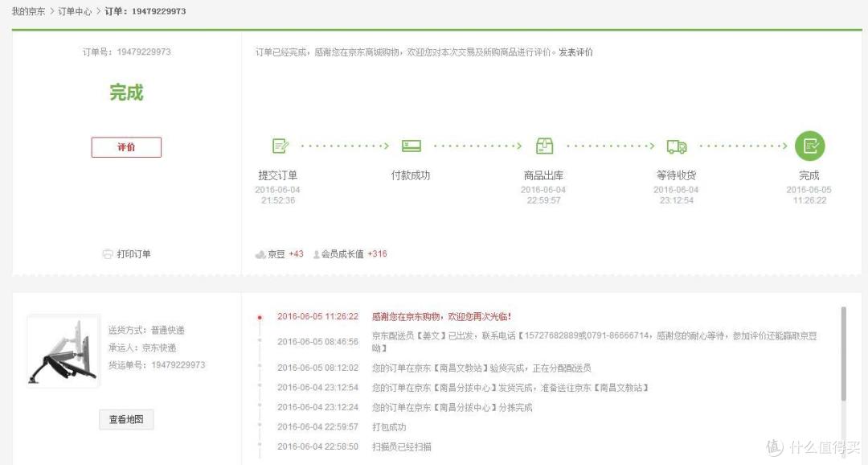
Task: Click the 分拣完成 entry at 23:12:24
Action: pyautogui.click(x=452, y=407)
